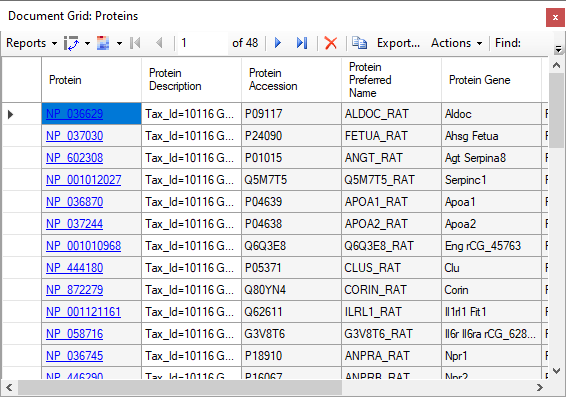Image resolution: width=566 pixels, height=397 pixels.
Task: Expand dropdown arrow next to grid views icon
Action: tap(119, 44)
